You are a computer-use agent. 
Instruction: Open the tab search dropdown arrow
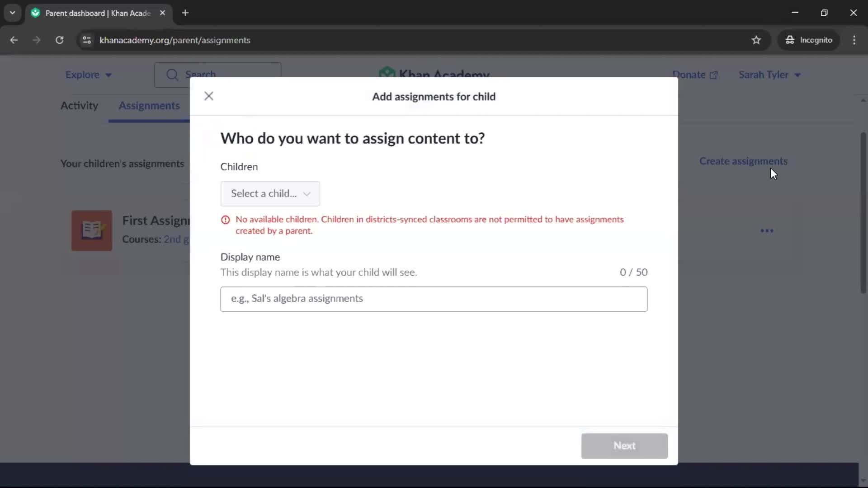12,13
